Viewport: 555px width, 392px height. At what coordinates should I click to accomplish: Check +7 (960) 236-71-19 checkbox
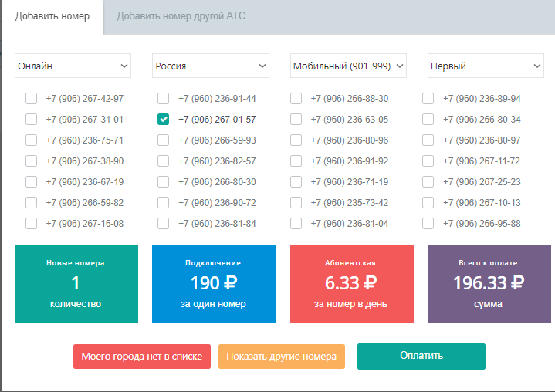point(296,182)
